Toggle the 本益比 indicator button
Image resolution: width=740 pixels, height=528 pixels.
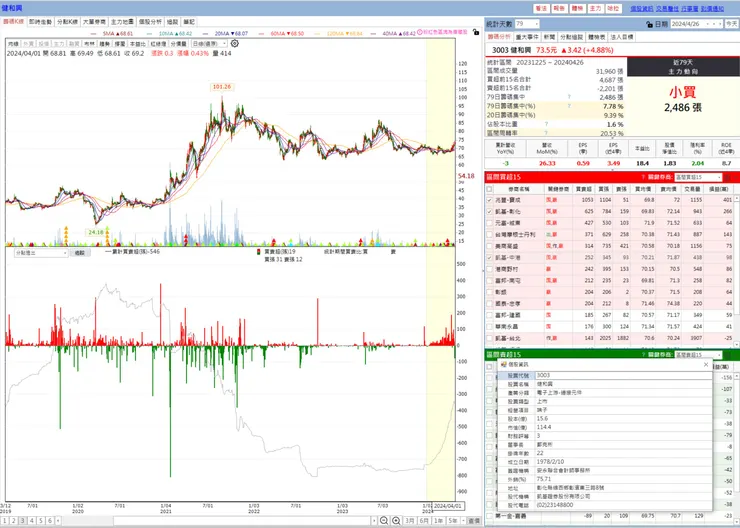(137, 43)
